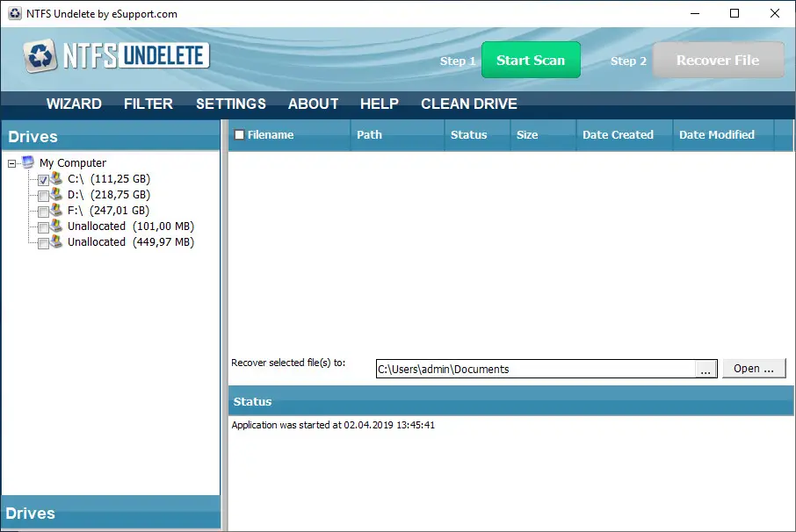
Task: Click the 'Recover selected file(s) to:' label
Action: tap(288, 363)
